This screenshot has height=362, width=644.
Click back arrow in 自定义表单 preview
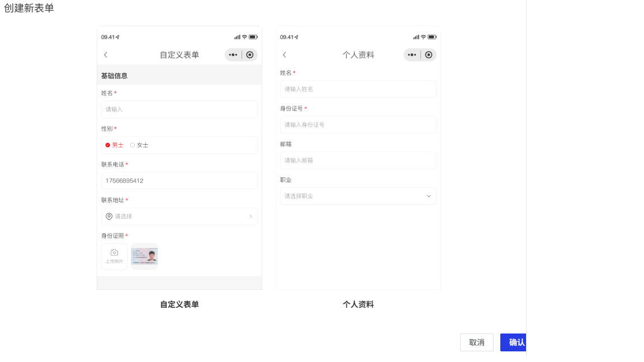pos(106,55)
